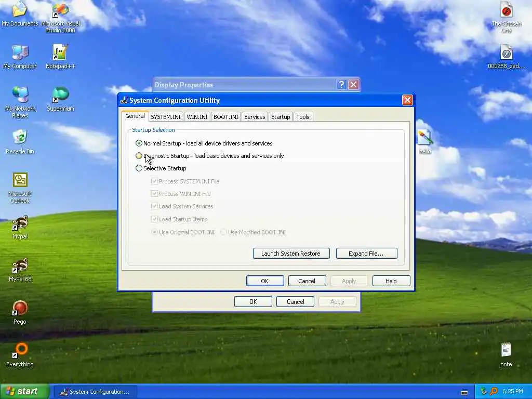This screenshot has height=399, width=532.
Task: Click Apply in the Display Properties window
Action: pyautogui.click(x=337, y=302)
